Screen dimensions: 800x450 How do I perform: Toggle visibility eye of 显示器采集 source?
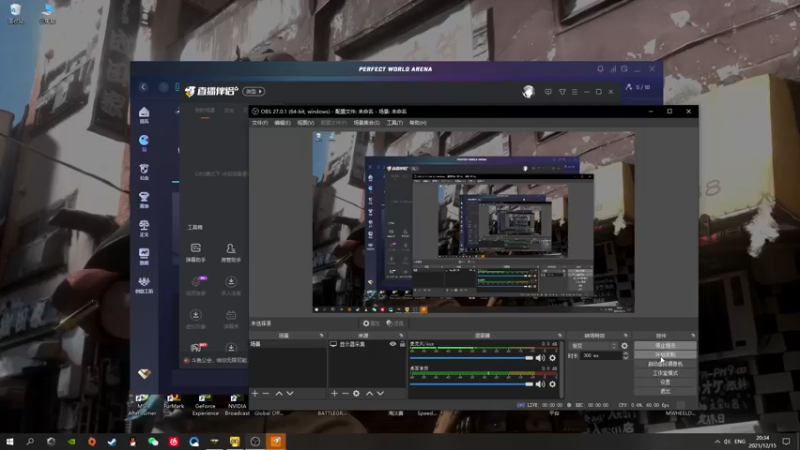393,344
